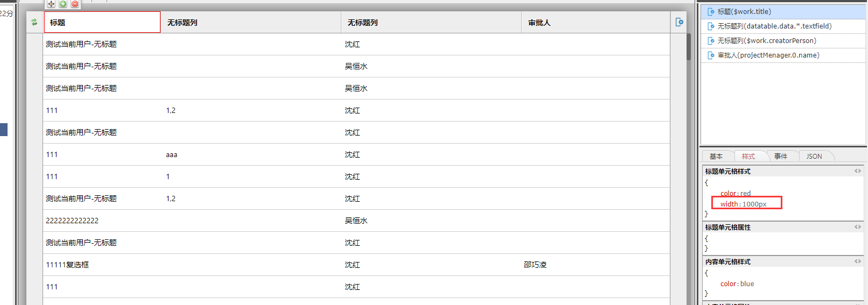Screen dimensions: 868x305
Task: Click the move (four-arrow) column icon
Action: point(51,4)
